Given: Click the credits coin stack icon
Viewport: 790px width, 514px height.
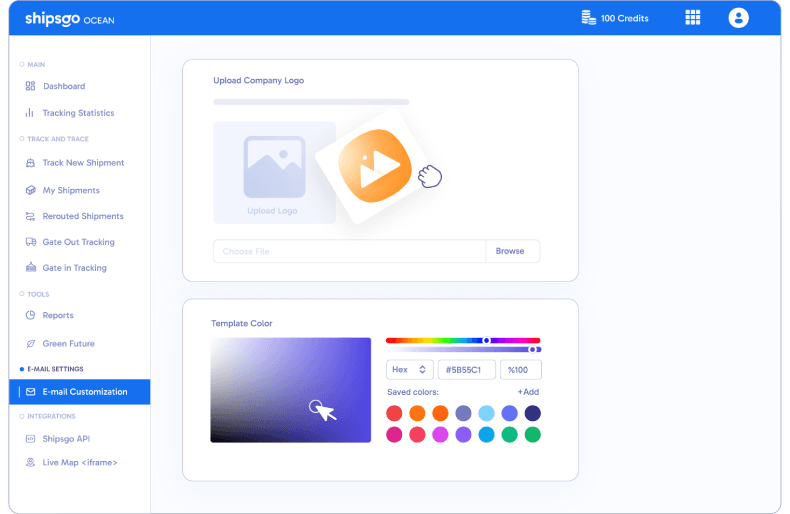Looking at the screenshot, I should click(x=588, y=18).
